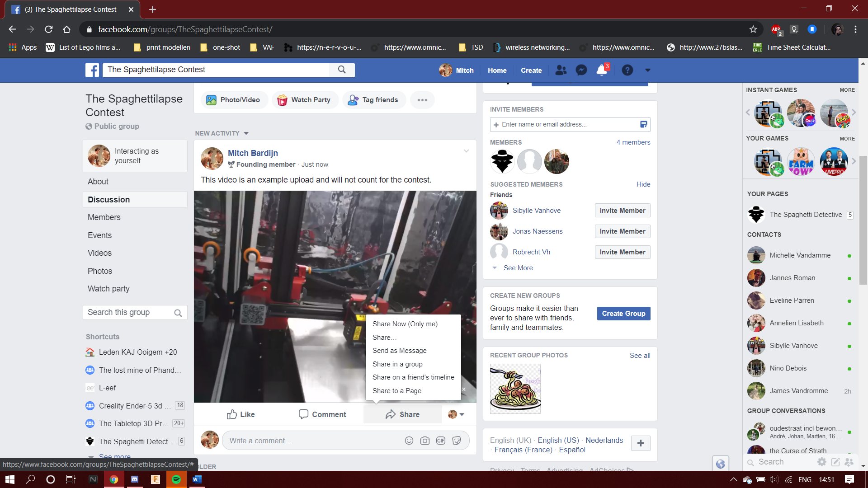868x488 pixels.
Task: Open the Quick Help question-mark icon
Action: (627, 70)
